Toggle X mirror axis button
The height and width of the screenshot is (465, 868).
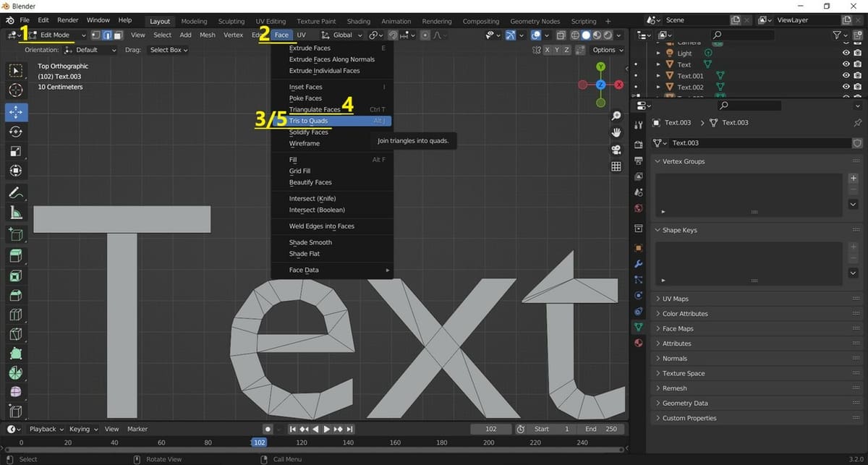tap(548, 50)
